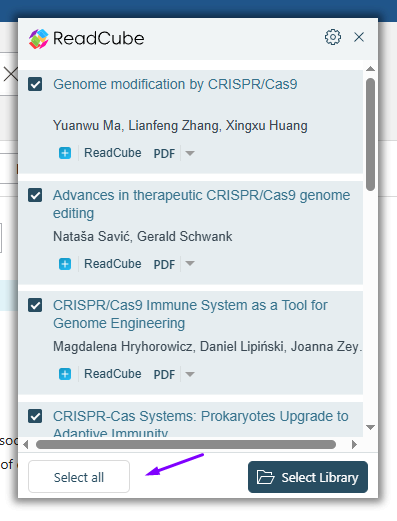Add Advances in therapeutic article with plus icon
The height and width of the screenshot is (521, 397).
pos(65,264)
